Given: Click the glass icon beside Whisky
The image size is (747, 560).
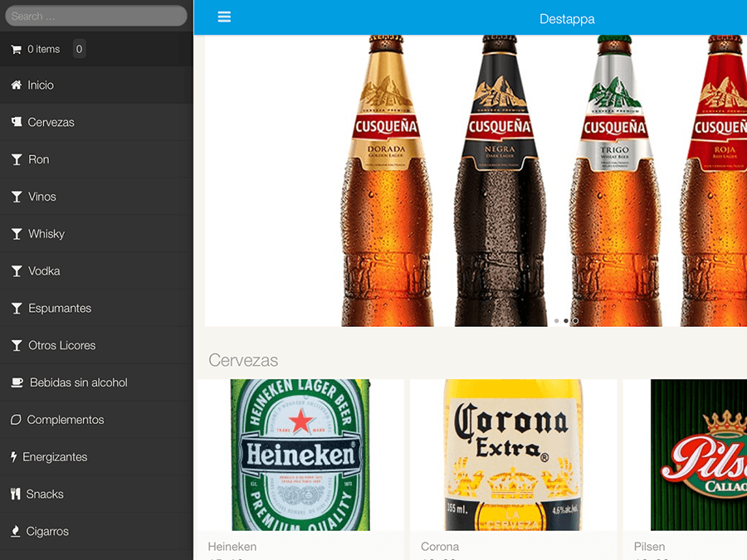Looking at the screenshot, I should (x=17, y=234).
